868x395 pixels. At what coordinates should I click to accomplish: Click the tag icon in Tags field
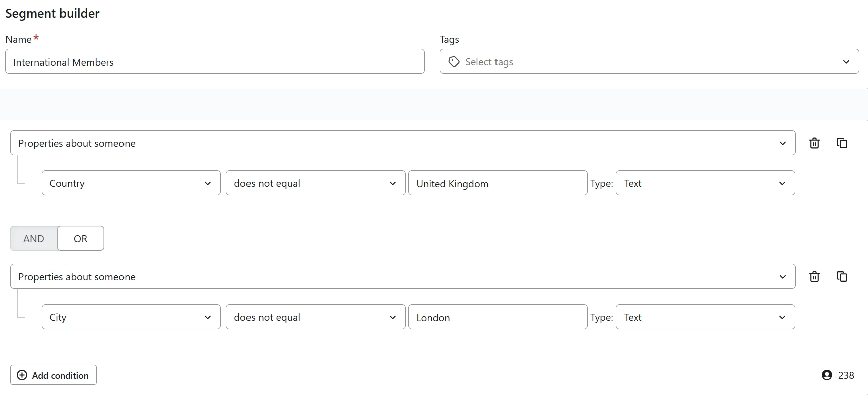point(454,62)
